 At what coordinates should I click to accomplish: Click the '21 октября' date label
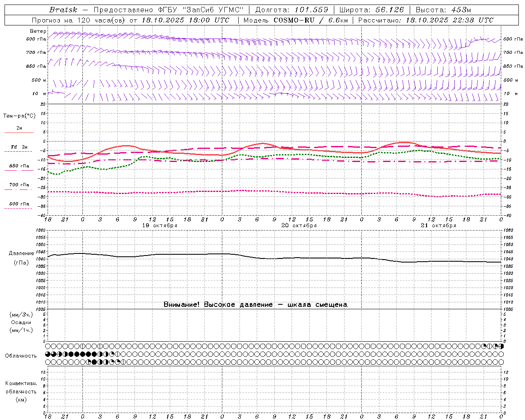pos(438,226)
